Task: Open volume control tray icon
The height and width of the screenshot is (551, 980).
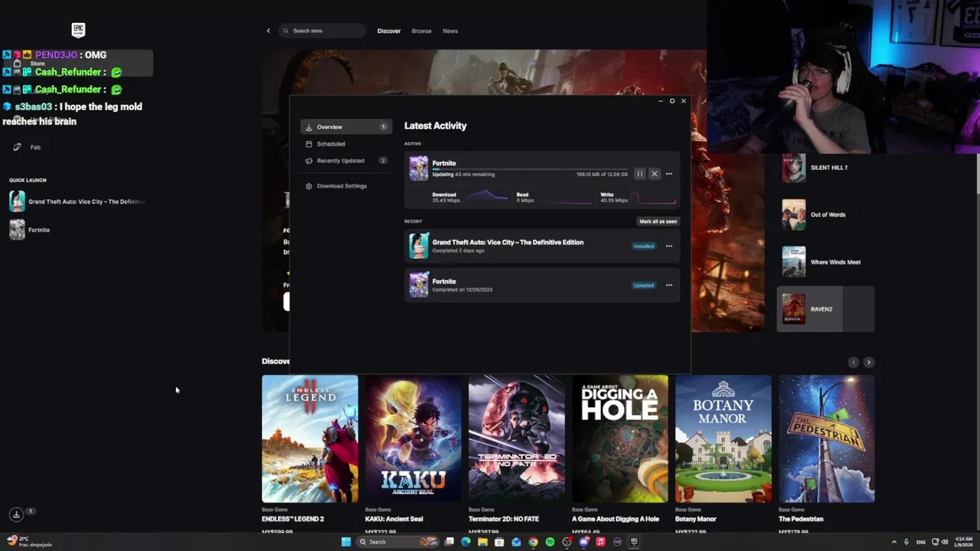Action: click(x=945, y=542)
